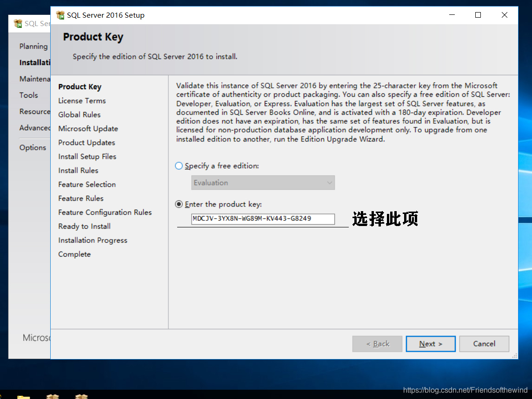Open Maintenance in the Installation Center window
This screenshot has height=399, width=532.
coord(35,79)
